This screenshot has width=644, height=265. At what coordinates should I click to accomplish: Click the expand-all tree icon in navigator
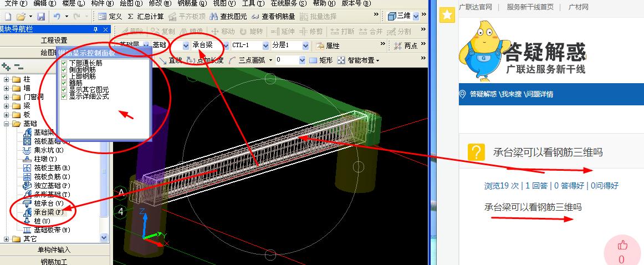(6, 67)
